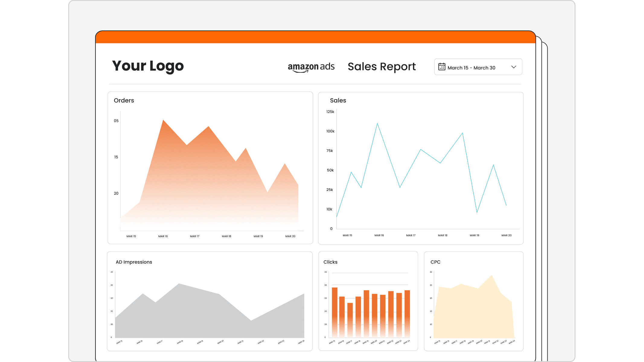The height and width of the screenshot is (362, 644).
Task: Click the 100k label on Sales axis
Action: [330, 131]
